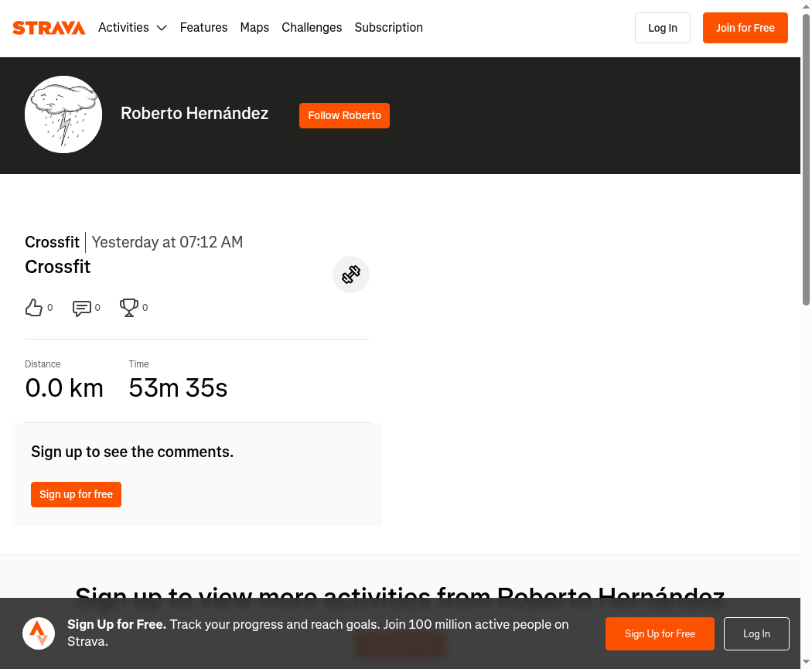Click the Strava app icon in the bottom banner
This screenshot has height=669, width=812.
point(39,633)
